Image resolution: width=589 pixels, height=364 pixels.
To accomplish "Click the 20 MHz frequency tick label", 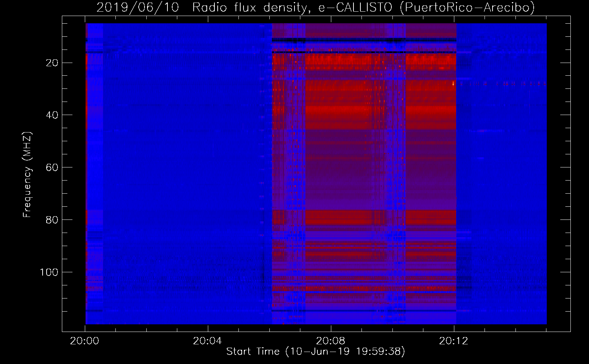I will pyautogui.click(x=52, y=63).
